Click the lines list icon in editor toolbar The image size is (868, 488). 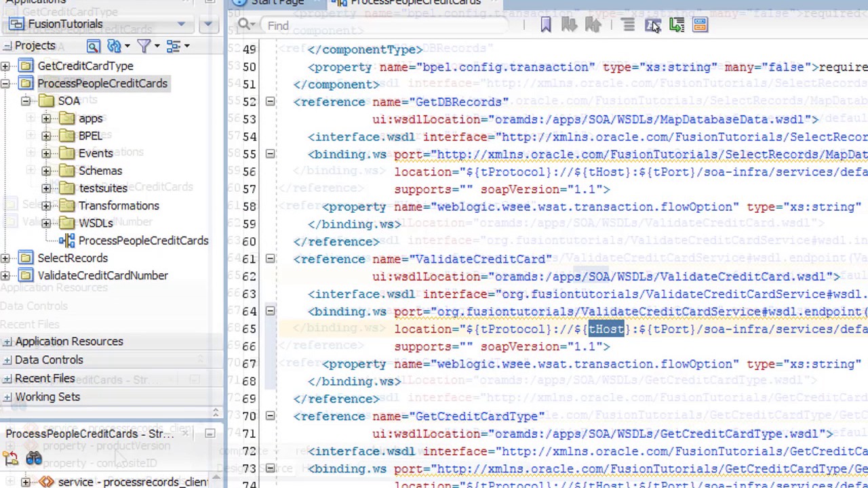629,25
